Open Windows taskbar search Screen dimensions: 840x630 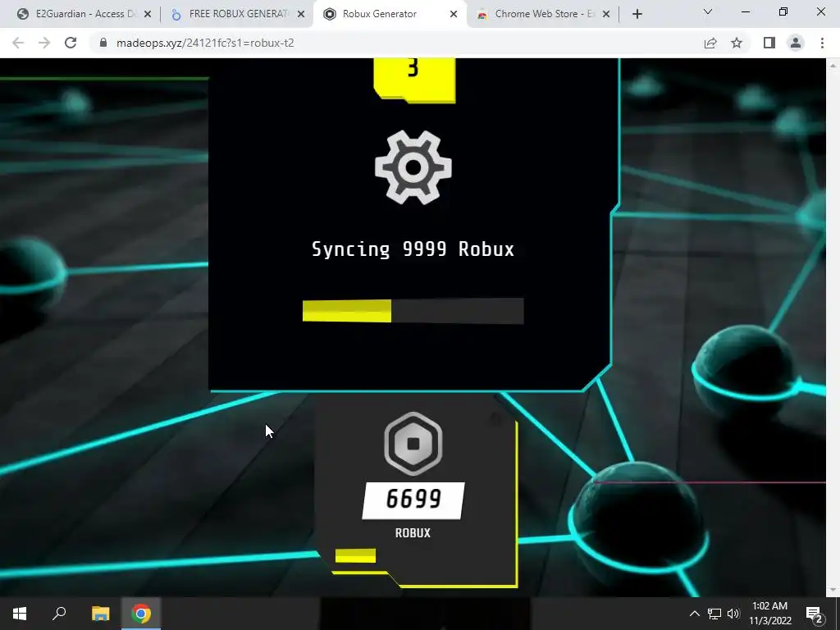click(x=59, y=614)
